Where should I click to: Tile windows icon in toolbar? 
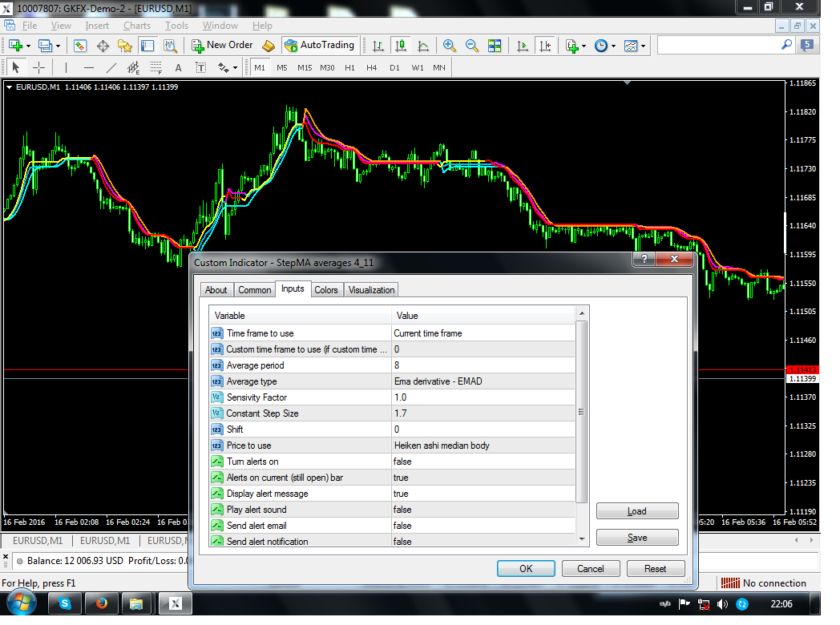point(495,46)
